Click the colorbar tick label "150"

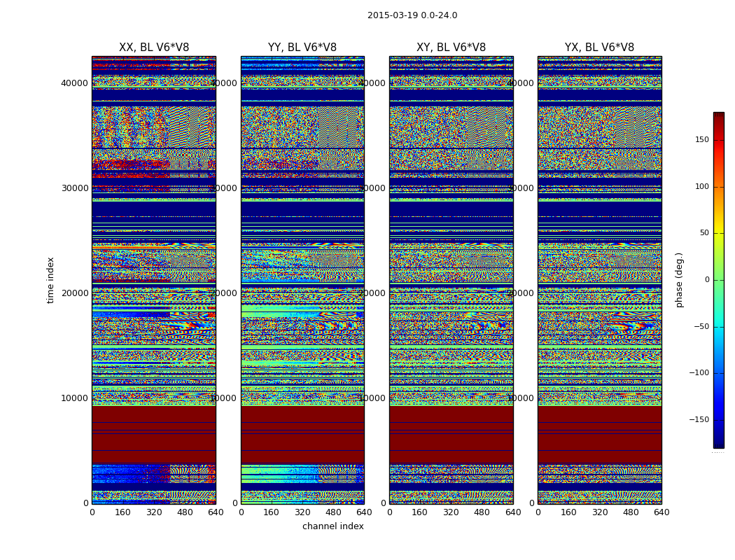(x=701, y=139)
